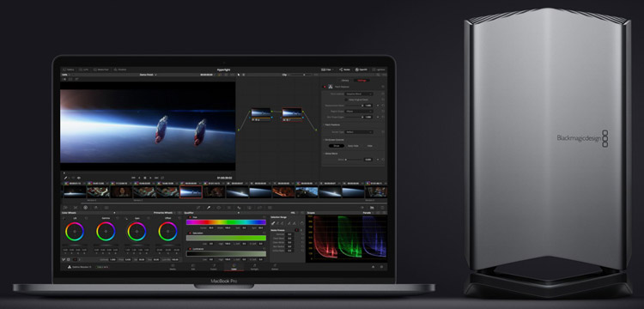Switch to the Library tab
The image size is (644, 309).
345,81
